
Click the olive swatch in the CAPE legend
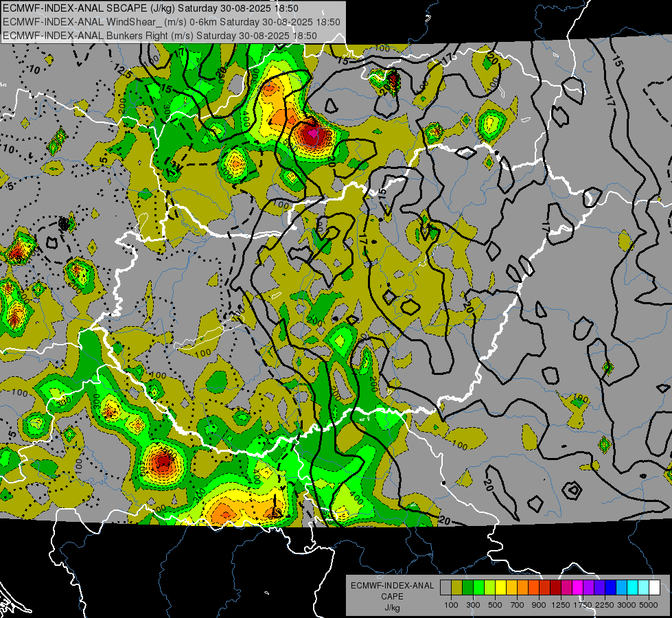tap(457, 588)
